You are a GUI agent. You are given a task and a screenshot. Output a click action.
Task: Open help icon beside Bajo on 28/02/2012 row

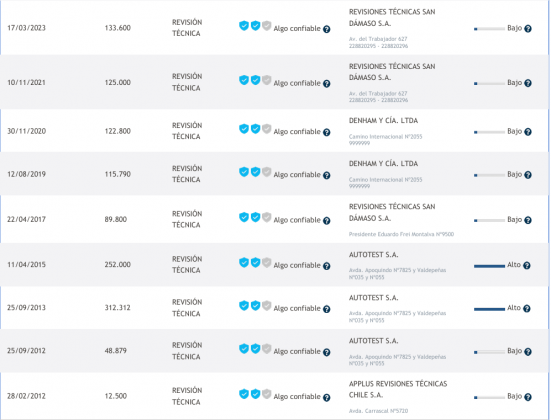(528, 397)
